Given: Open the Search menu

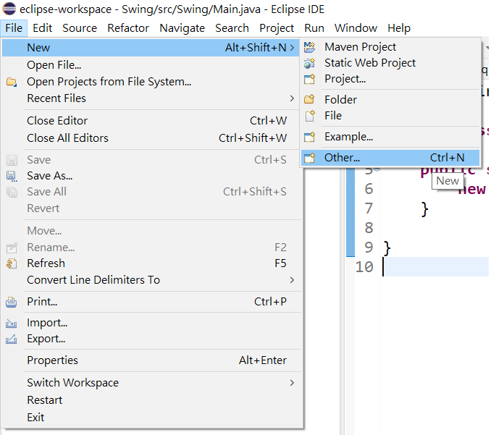Looking at the screenshot, I should [x=232, y=28].
